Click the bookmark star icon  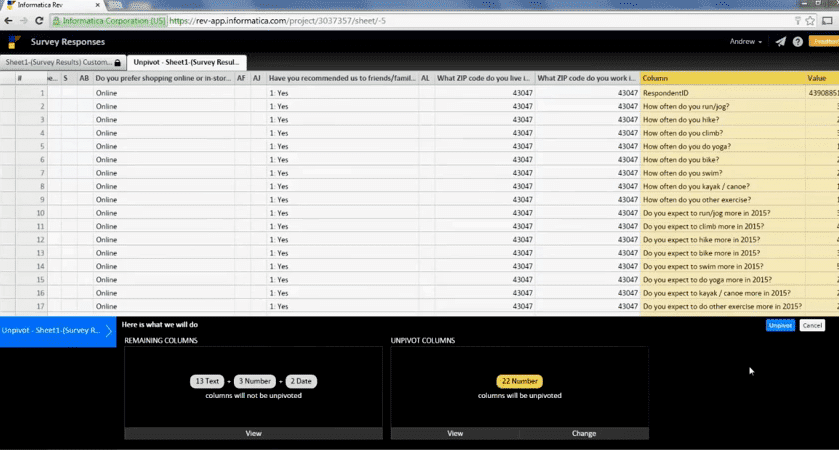pos(810,21)
